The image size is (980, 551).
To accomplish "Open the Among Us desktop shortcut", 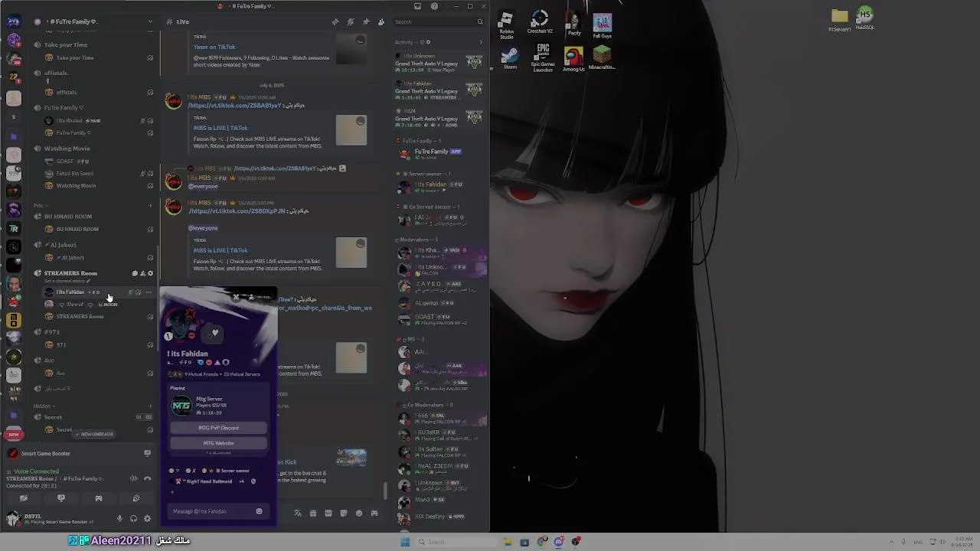I will click(573, 59).
